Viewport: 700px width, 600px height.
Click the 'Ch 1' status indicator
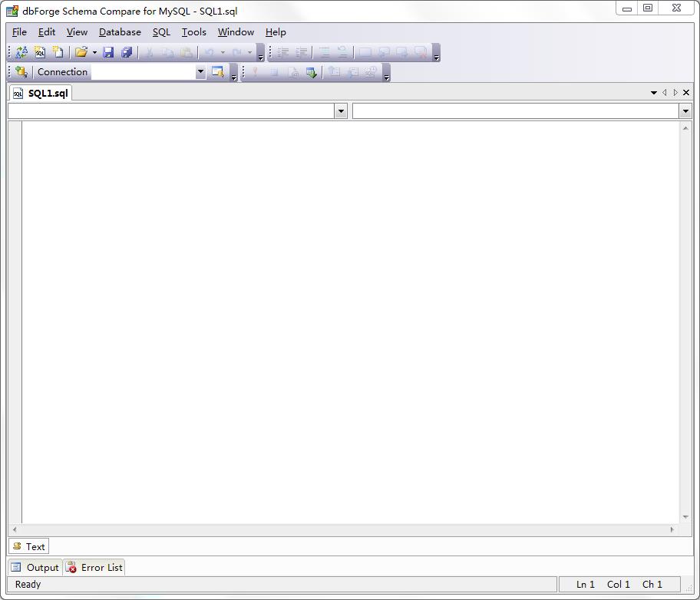(652, 584)
